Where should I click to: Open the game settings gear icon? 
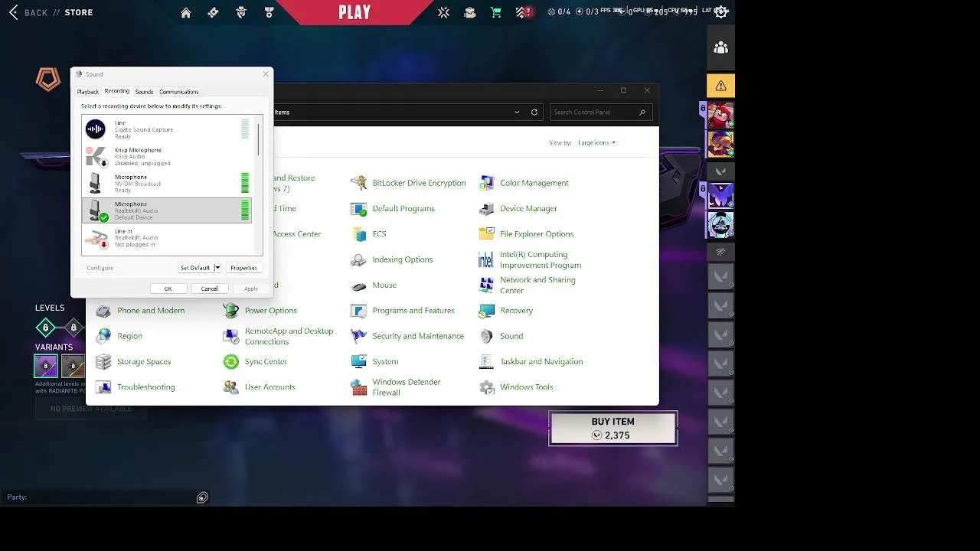[720, 11]
